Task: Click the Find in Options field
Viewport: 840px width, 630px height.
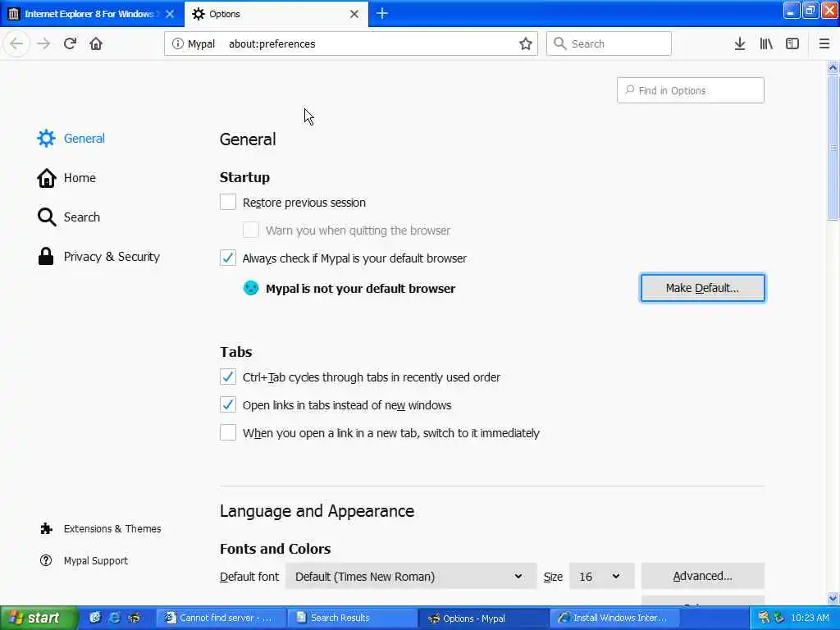Action: tap(691, 90)
